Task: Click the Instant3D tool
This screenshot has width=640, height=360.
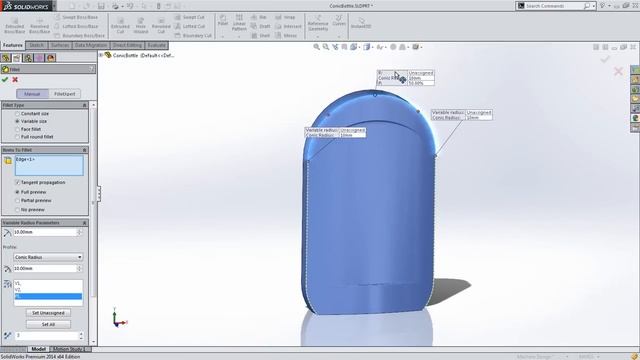Action: (361, 23)
